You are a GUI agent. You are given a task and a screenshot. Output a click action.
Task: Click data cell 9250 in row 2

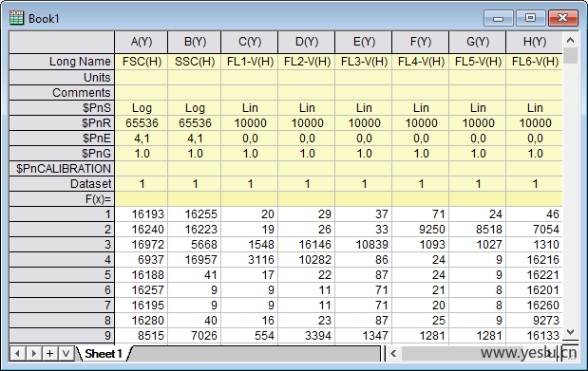click(x=421, y=230)
